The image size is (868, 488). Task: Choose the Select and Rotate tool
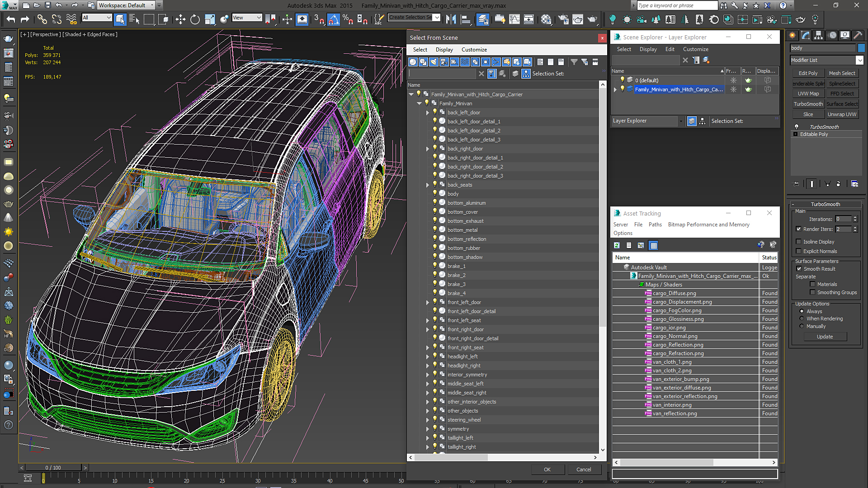(195, 19)
